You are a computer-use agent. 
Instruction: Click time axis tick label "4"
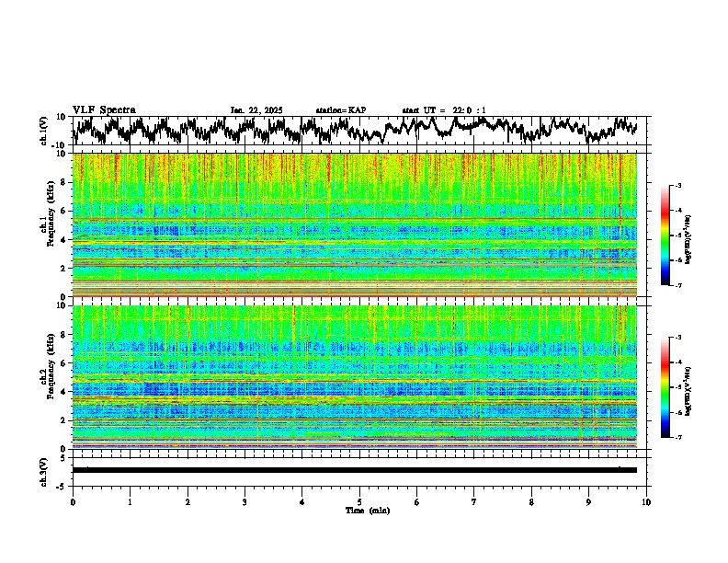click(x=302, y=502)
